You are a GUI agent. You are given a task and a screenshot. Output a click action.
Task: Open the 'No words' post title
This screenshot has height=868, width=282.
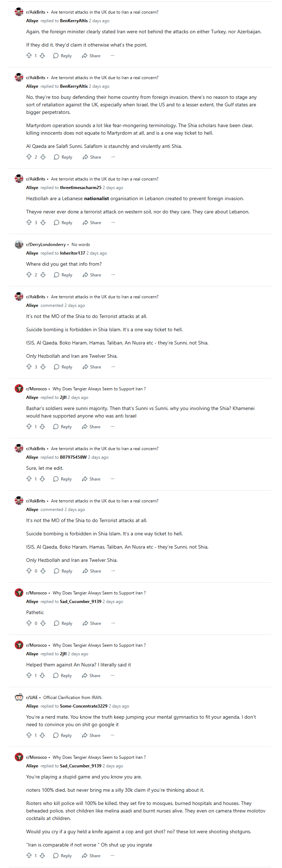[x=81, y=245]
